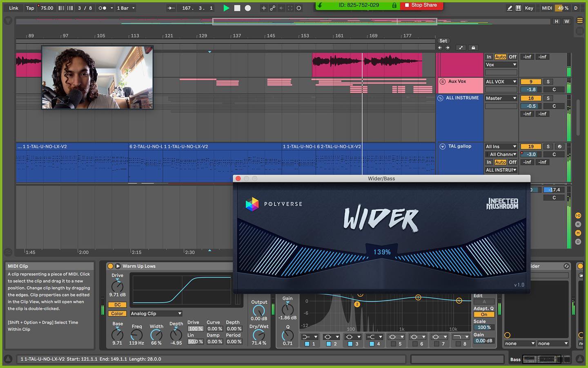The height and width of the screenshot is (368, 588).
Task: Click the Tap tempo button
Action: tap(30, 8)
